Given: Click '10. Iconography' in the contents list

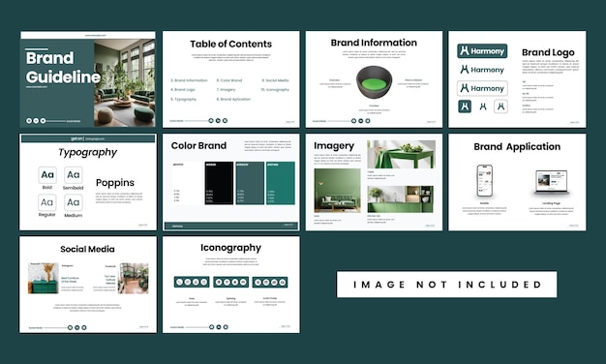Looking at the screenshot, I should [x=275, y=90].
